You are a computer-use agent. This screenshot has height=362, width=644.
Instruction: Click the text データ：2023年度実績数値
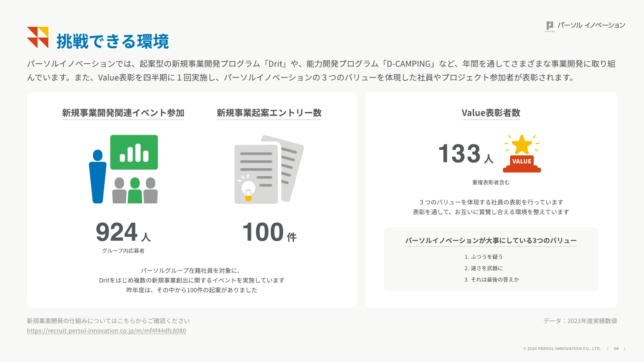[580, 321]
